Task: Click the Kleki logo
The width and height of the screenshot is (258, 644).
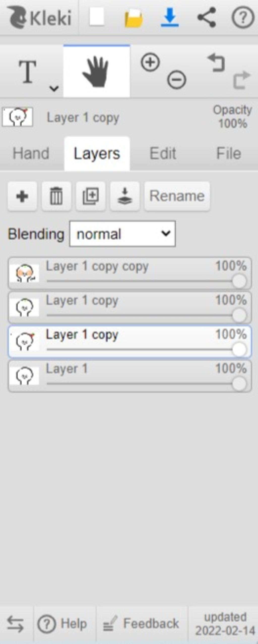Action: (x=40, y=17)
